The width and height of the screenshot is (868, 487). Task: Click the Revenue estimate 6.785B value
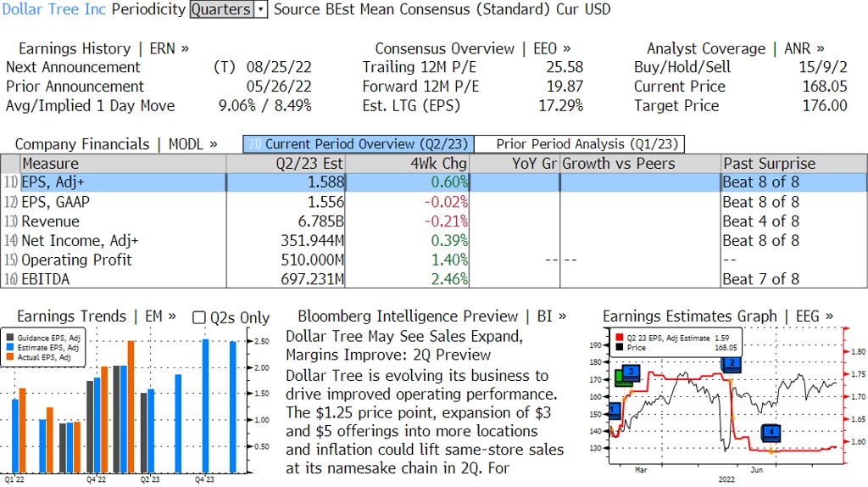tap(321, 221)
